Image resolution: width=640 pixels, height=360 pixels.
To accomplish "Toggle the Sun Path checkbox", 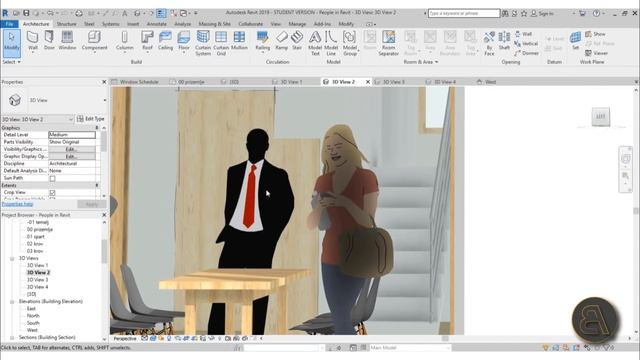I will click(x=52, y=178).
